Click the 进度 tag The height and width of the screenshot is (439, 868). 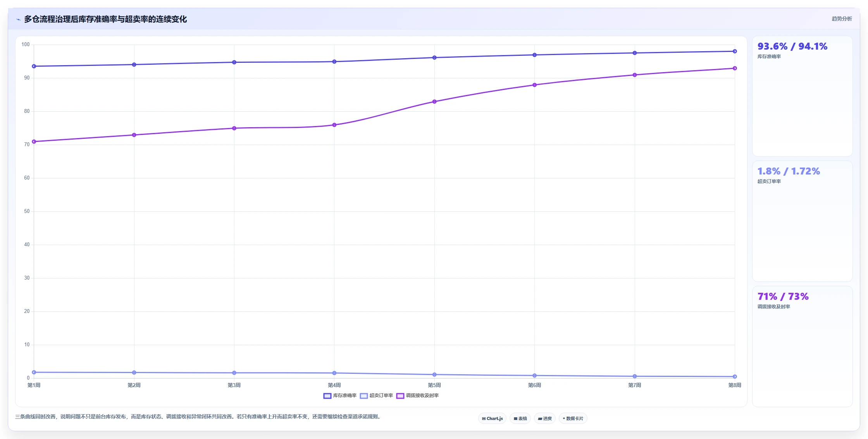[x=544, y=418]
